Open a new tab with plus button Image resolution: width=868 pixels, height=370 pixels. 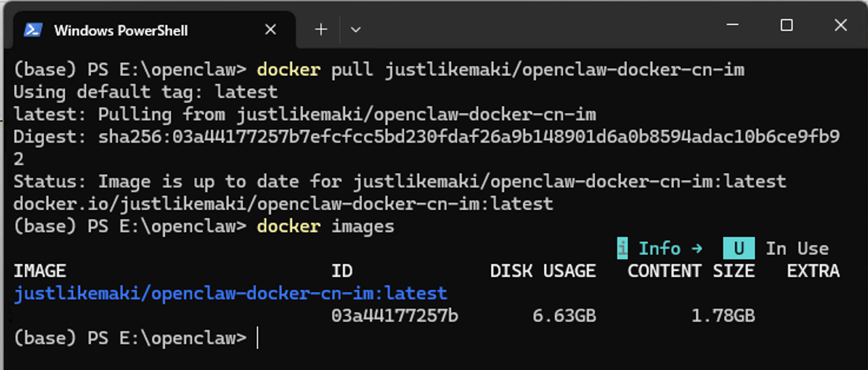(x=321, y=29)
